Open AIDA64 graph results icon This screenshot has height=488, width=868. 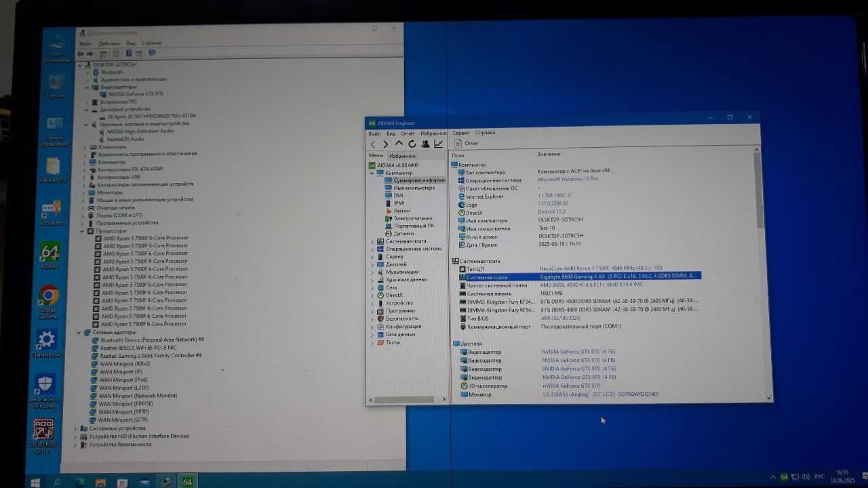coord(439,144)
